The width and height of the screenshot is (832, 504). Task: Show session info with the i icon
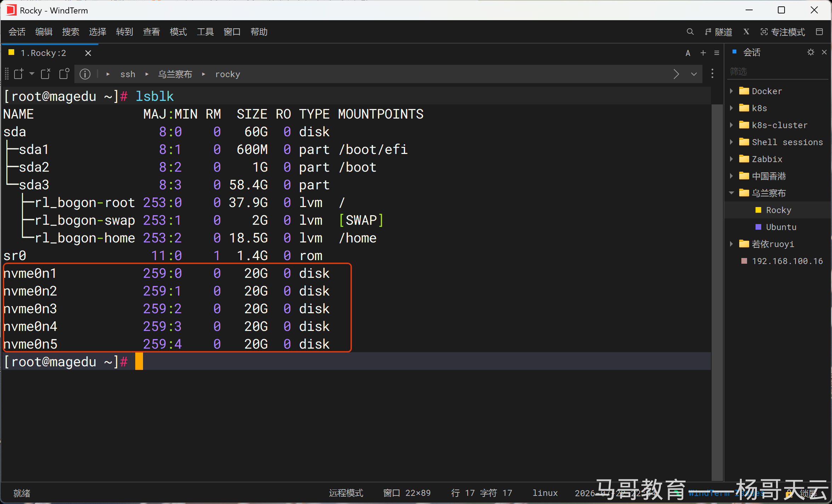[85, 74]
